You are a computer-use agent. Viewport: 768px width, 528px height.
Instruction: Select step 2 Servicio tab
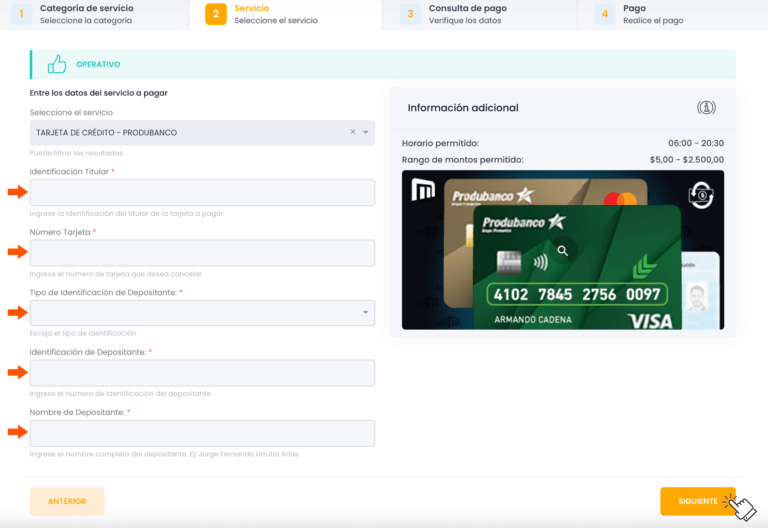[x=286, y=14]
